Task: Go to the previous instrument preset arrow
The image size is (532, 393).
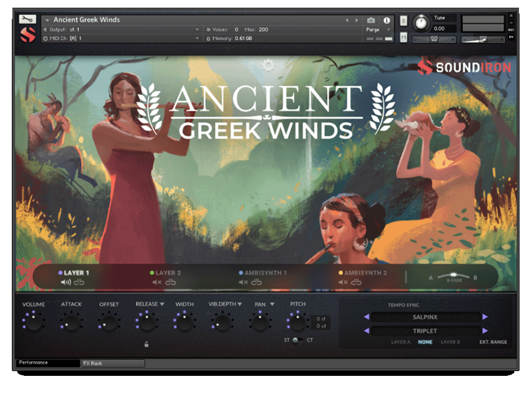Action: tap(347, 20)
